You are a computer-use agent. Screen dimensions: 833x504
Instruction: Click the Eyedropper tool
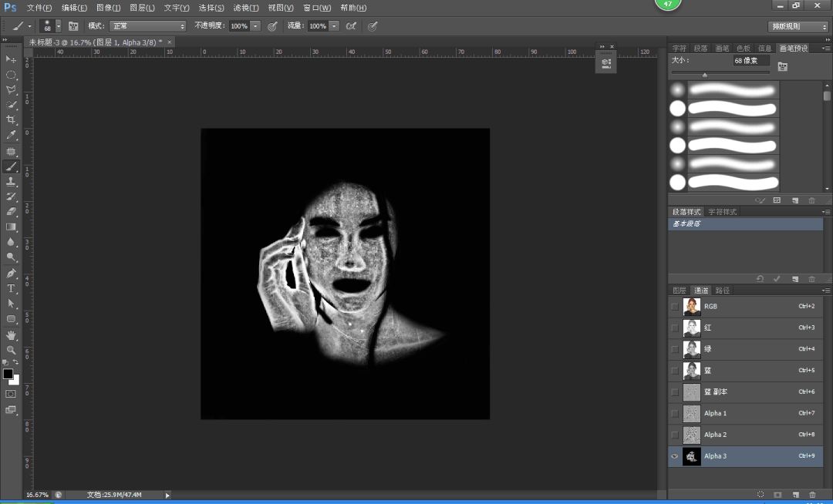point(11,135)
